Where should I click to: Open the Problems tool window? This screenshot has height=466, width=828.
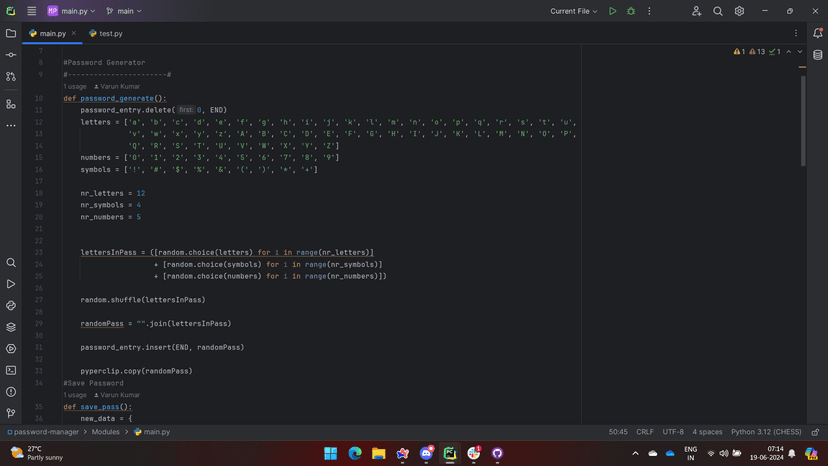tap(11, 392)
